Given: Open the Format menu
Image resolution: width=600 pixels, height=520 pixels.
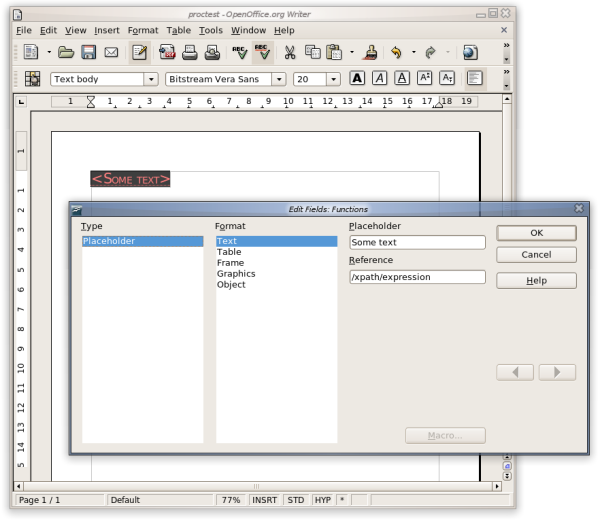Looking at the screenshot, I should 143,30.
